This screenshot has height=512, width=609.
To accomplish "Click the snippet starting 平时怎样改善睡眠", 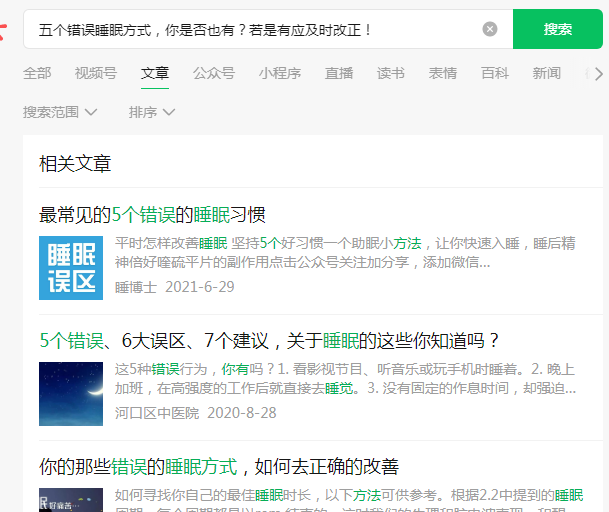I will pos(345,253).
